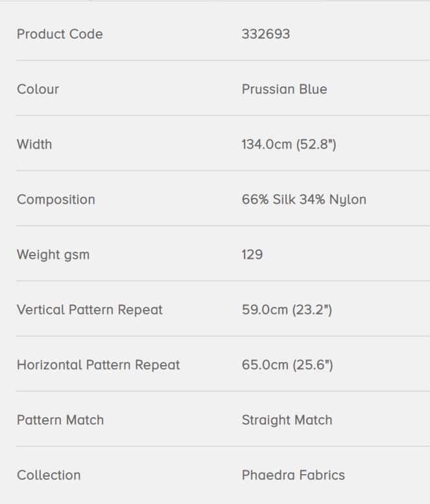430x504 pixels.
Task: Click the Colour label
Action: (38, 90)
